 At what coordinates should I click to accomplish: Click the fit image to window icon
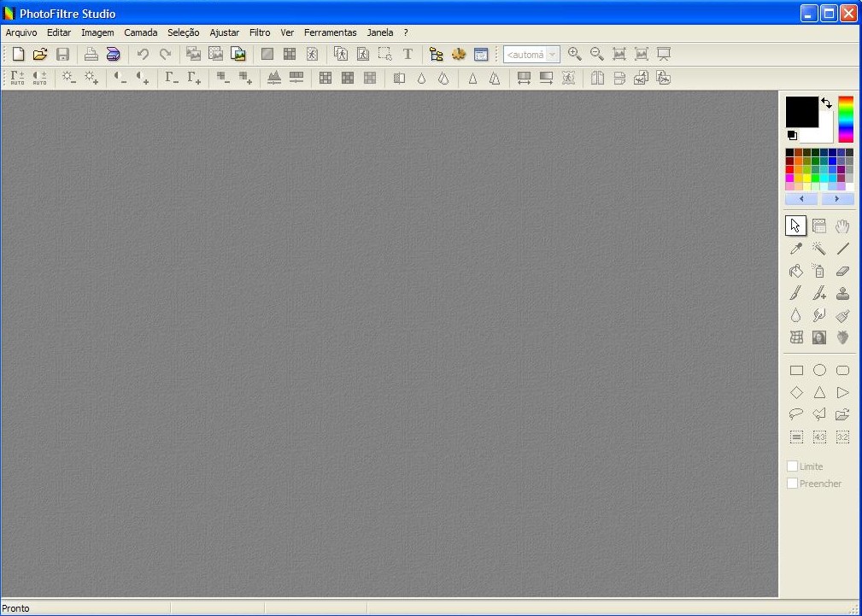[619, 54]
